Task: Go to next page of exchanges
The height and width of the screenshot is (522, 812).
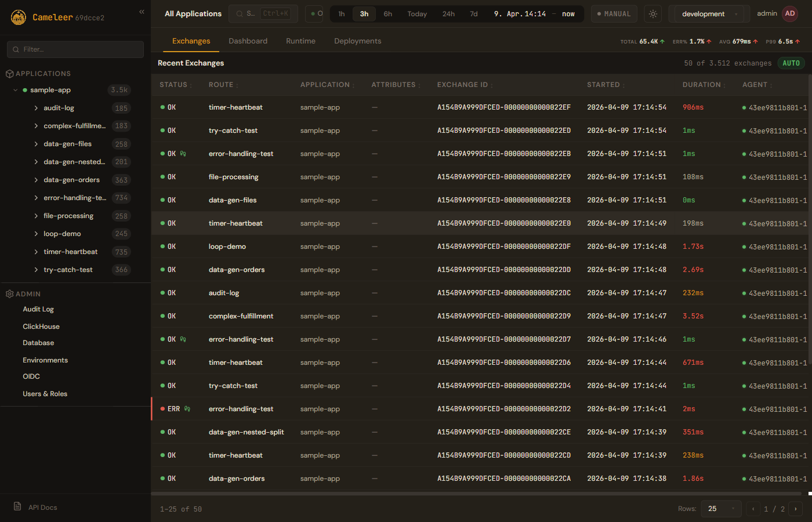Action: tap(795, 509)
